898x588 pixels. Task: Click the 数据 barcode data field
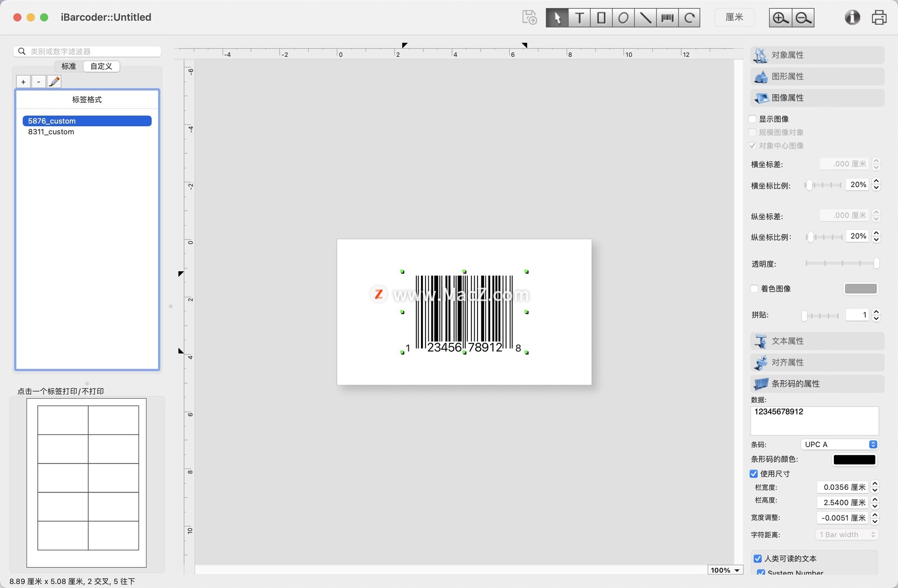(x=814, y=421)
